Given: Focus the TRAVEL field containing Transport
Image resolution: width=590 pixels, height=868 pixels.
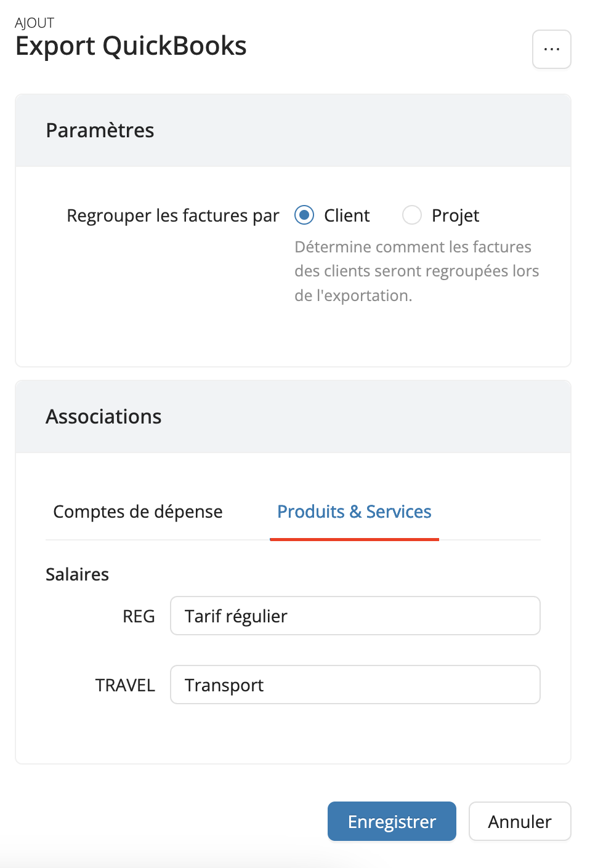Looking at the screenshot, I should (x=355, y=685).
